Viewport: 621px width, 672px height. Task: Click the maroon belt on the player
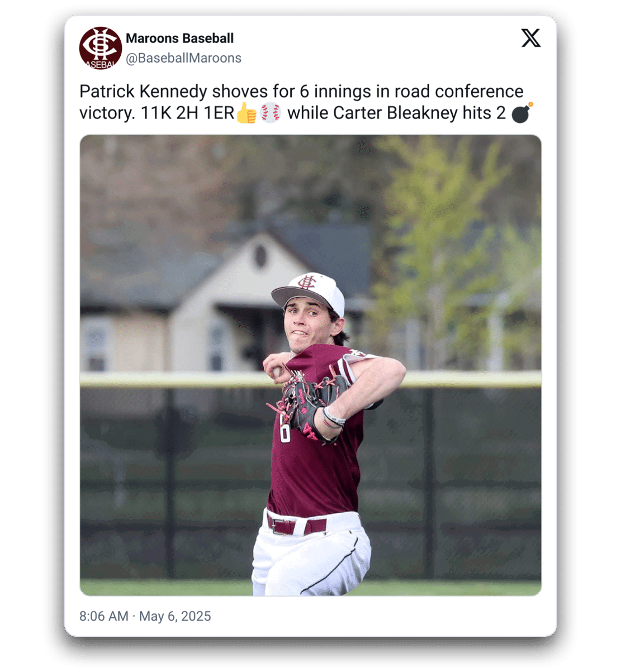pyautogui.click(x=296, y=525)
